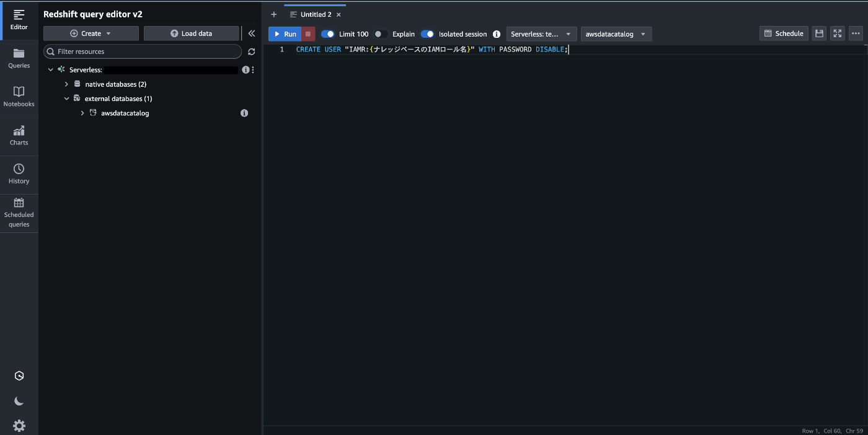Refresh the resource list
868x435 pixels.
251,52
